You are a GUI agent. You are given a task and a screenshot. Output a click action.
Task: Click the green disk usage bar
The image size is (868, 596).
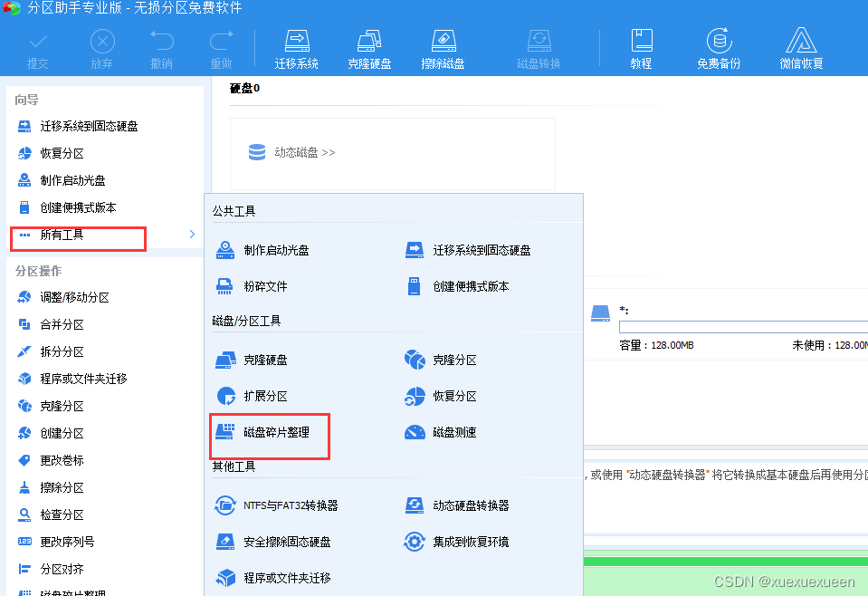click(x=726, y=562)
